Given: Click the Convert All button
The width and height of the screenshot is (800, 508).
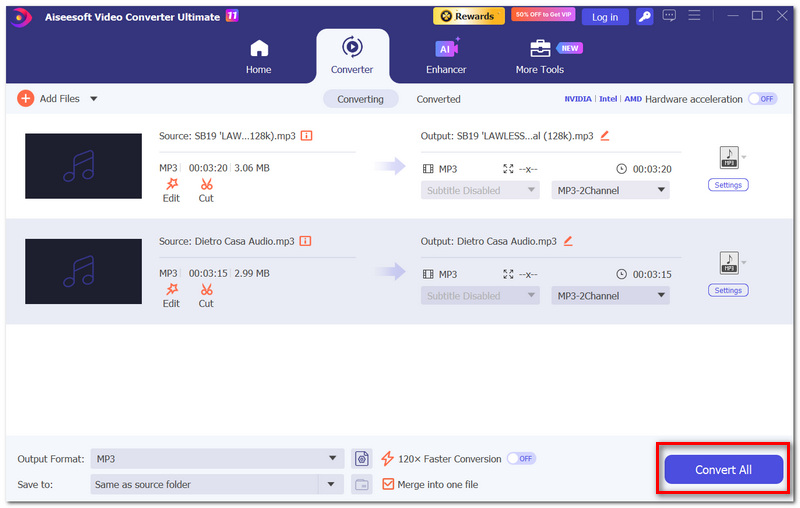Looking at the screenshot, I should coord(723,469).
